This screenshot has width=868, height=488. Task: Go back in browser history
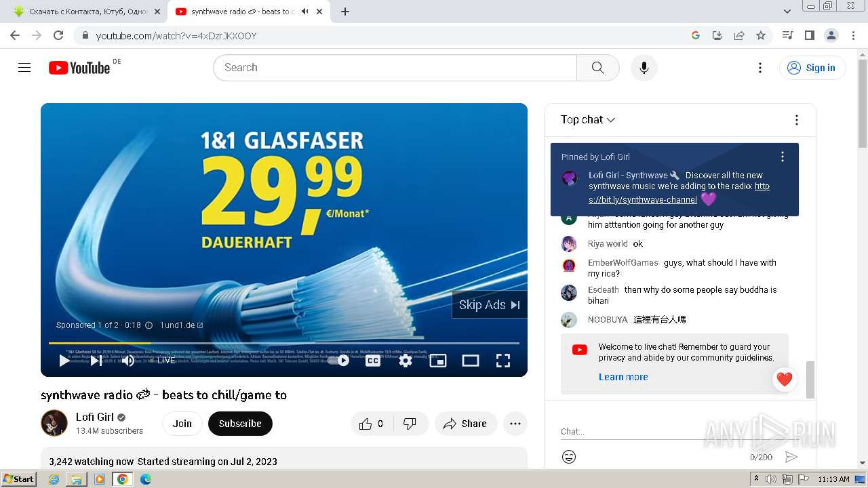(x=15, y=35)
